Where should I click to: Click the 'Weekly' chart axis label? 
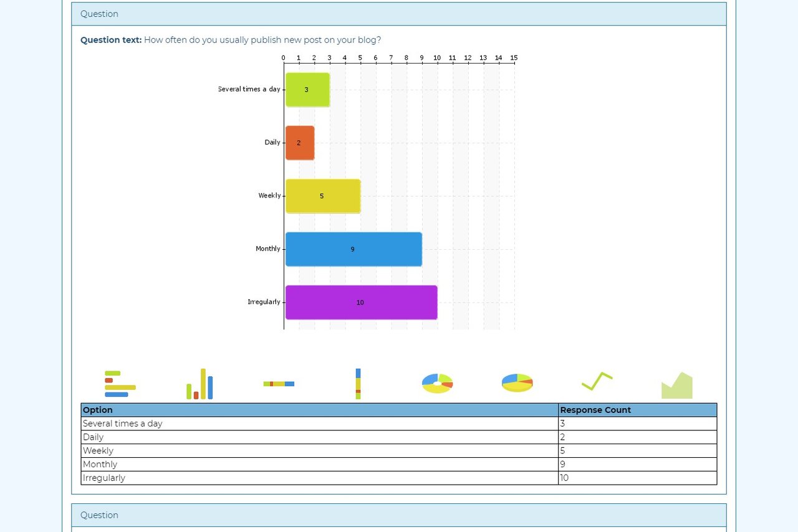pyautogui.click(x=269, y=196)
